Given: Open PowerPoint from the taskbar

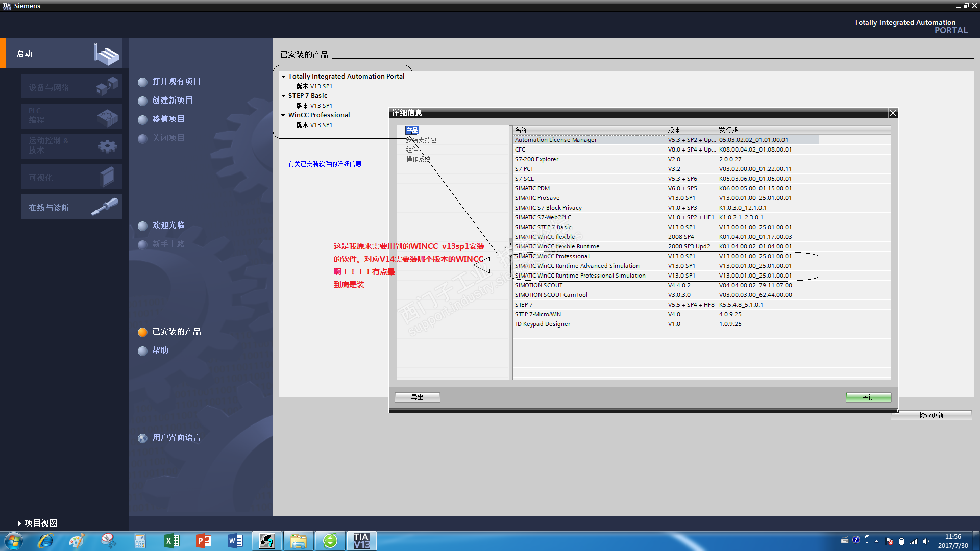Looking at the screenshot, I should pos(203,541).
